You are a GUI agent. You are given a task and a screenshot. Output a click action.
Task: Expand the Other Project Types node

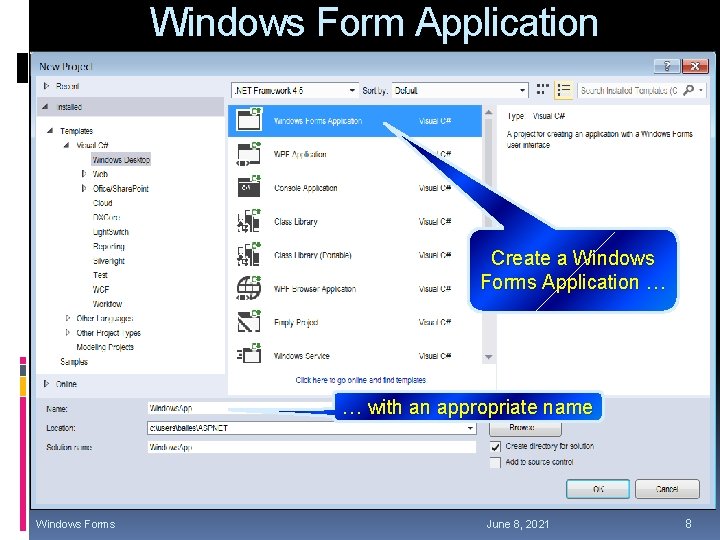pyautogui.click(x=68, y=332)
